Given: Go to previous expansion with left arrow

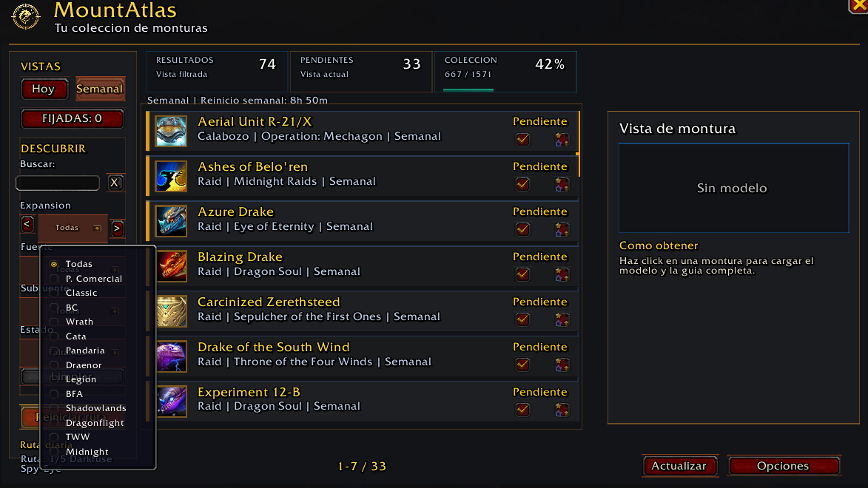Looking at the screenshot, I should pos(27,225).
